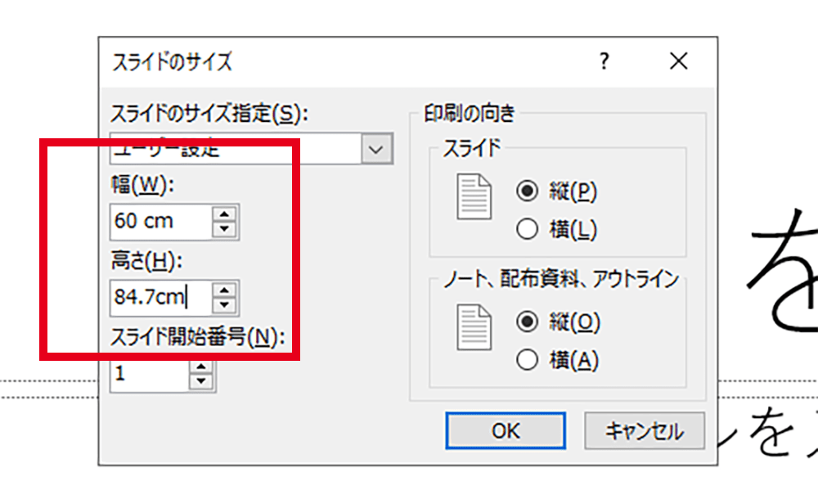This screenshot has height=504, width=818.
Task: Increase slide start number with up arrow
Action: [200, 367]
